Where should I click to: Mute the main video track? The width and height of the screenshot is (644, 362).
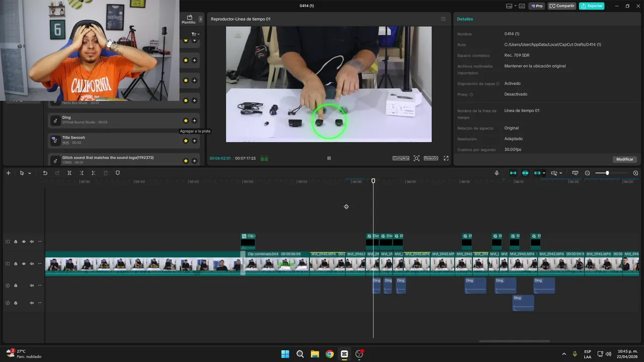[32, 264]
